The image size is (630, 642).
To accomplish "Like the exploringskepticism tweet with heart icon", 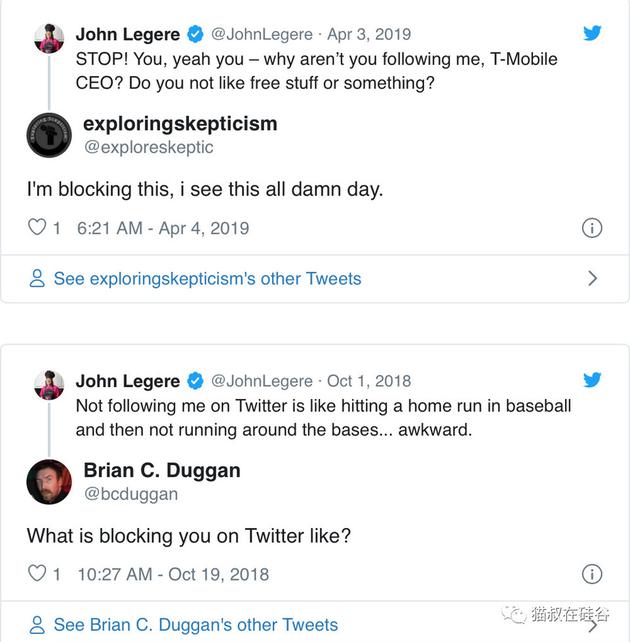I will tap(37, 228).
